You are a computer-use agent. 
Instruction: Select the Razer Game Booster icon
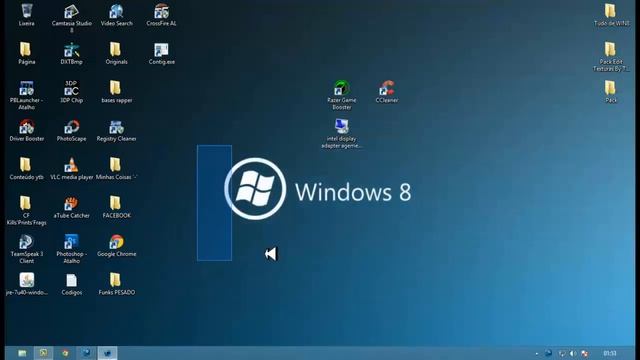[x=342, y=89]
